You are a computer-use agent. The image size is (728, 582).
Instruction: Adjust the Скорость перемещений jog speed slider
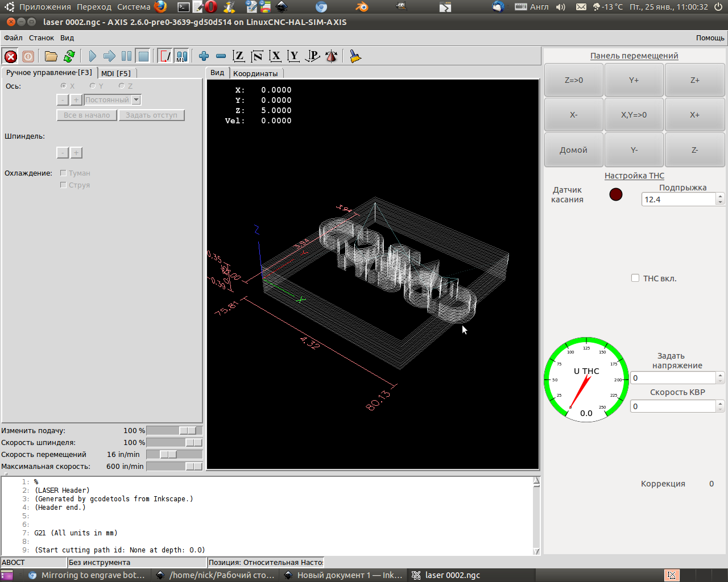(168, 455)
